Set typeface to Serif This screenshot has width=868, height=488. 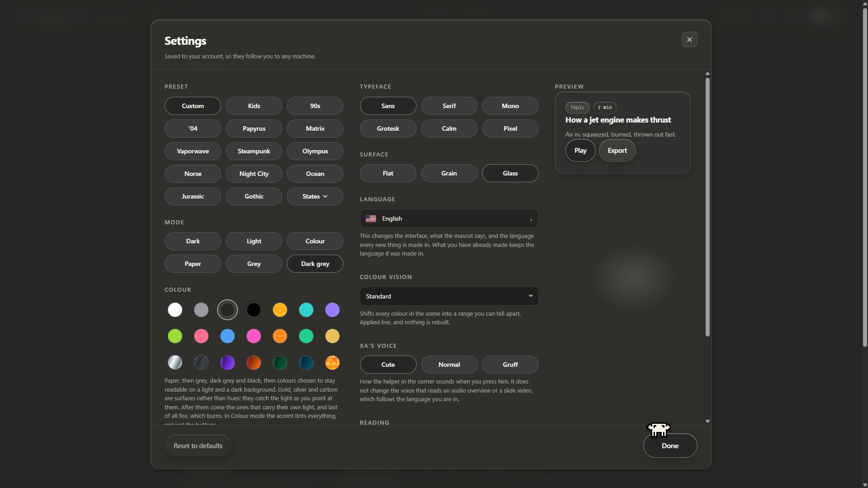click(449, 106)
